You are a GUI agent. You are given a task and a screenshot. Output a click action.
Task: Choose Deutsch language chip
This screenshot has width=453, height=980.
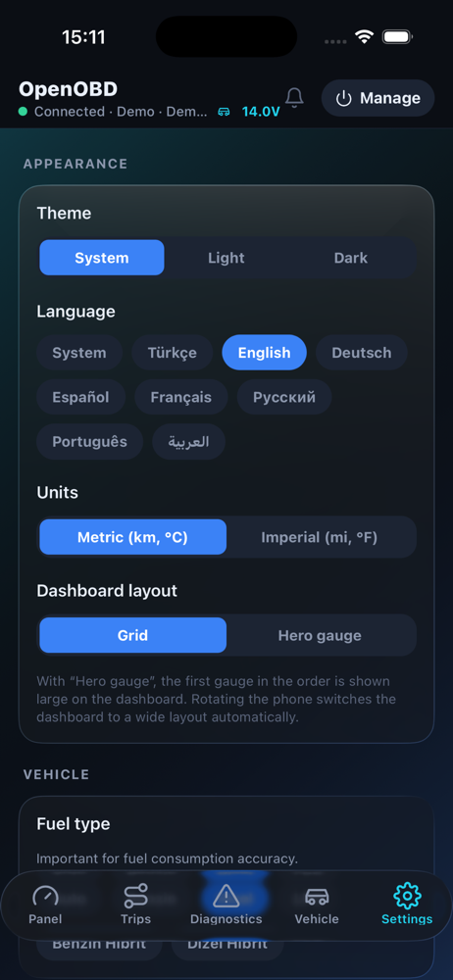click(361, 353)
